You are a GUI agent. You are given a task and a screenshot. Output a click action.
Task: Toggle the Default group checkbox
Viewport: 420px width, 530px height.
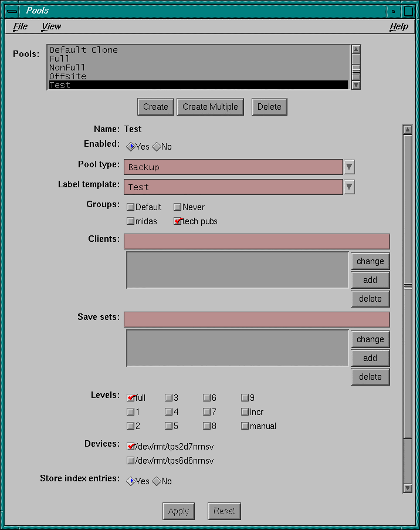[x=130, y=207]
